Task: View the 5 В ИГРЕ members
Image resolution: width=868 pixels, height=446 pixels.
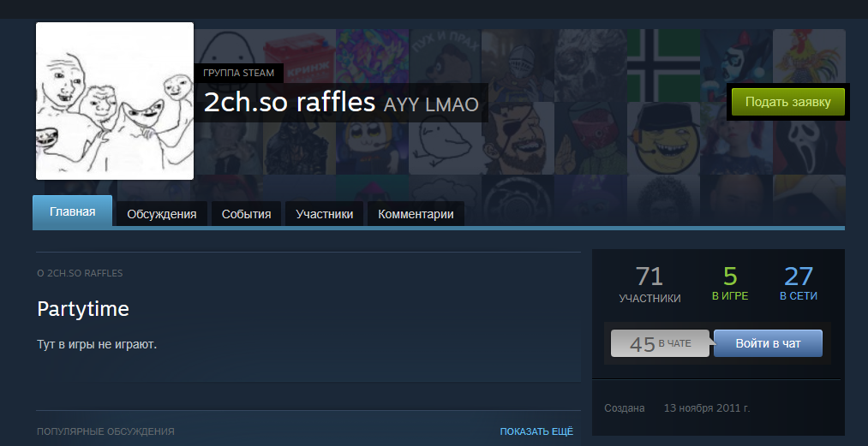Action: tap(730, 283)
